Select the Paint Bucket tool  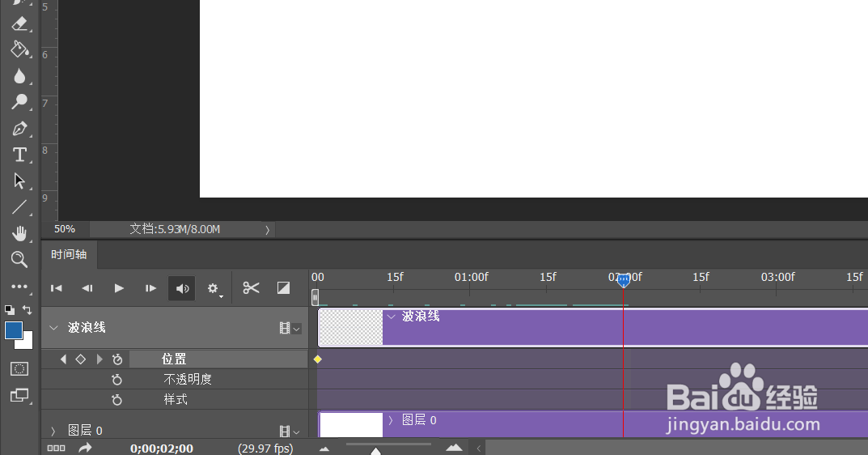[19, 49]
